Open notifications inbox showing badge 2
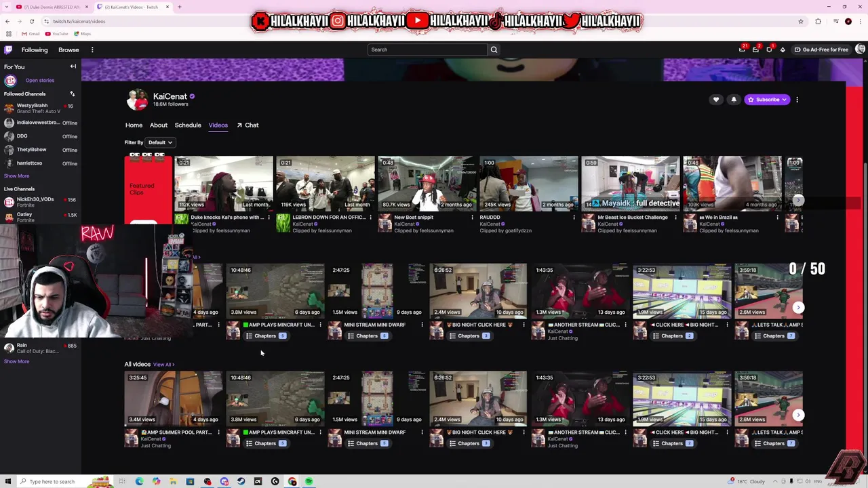Image resolution: width=868 pixels, height=488 pixels. 756,49
